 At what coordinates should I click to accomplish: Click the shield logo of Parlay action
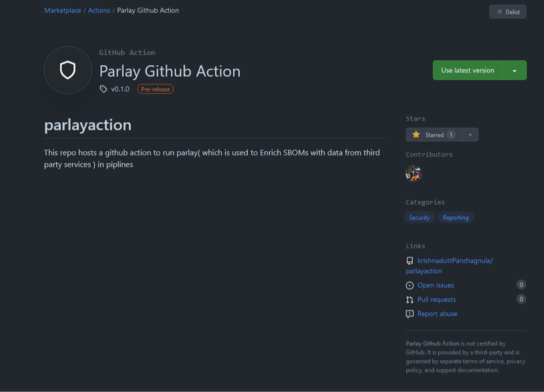[68, 70]
